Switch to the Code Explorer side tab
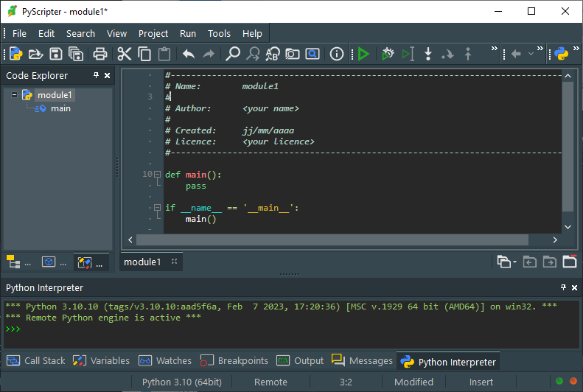 point(91,262)
